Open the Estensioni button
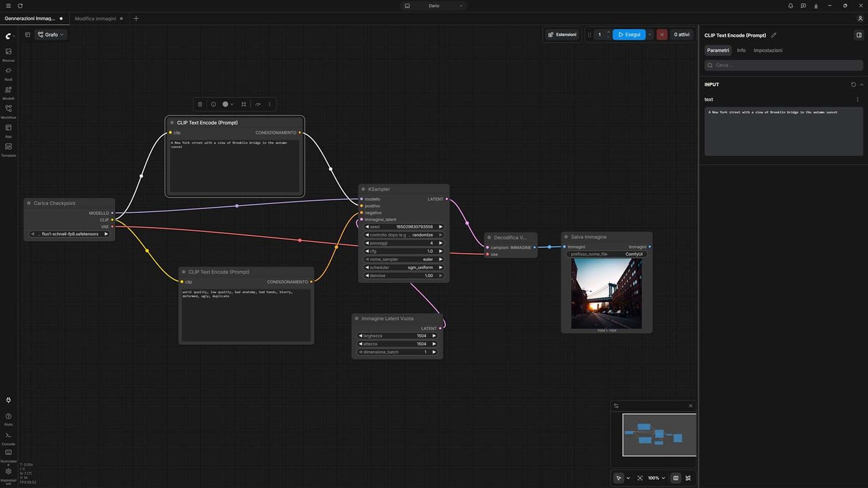 click(x=562, y=35)
